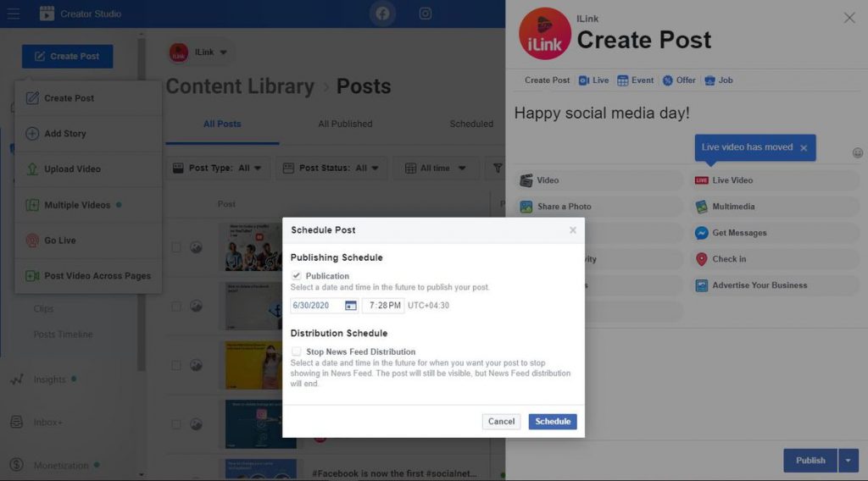Select Create Post in the dropdown menu
Viewport: 868px width, 481px height.
tap(88, 98)
